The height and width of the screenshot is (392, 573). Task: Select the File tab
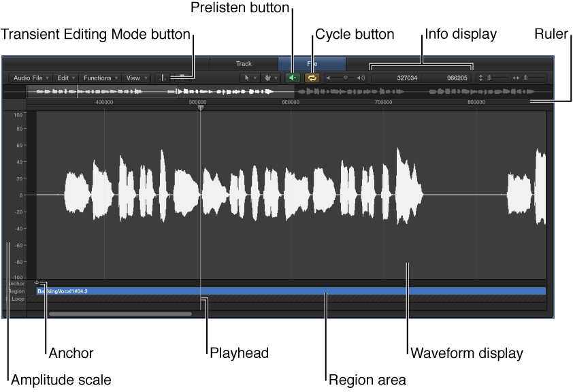tap(312, 64)
